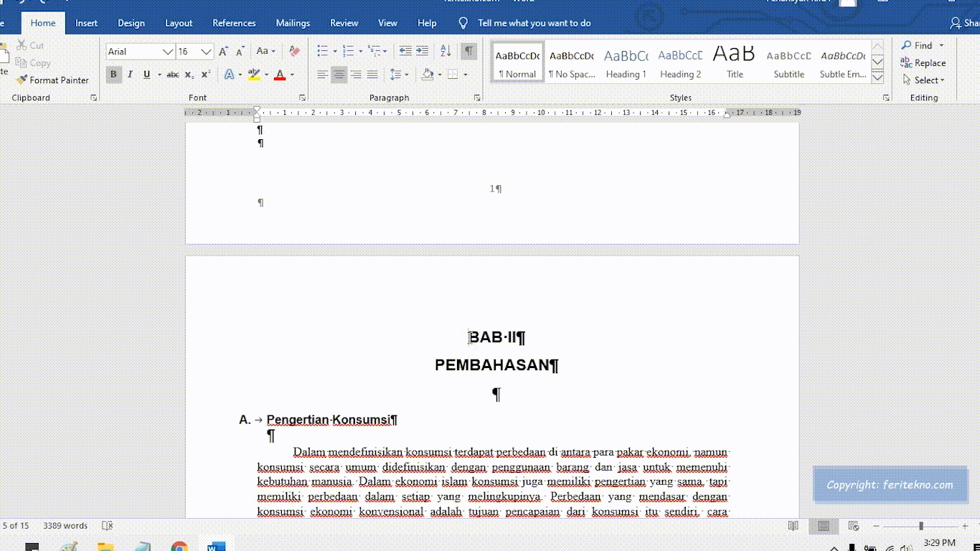The image size is (980, 551).
Task: Expand the Styles gallery with More arrow
Action: 877,77
